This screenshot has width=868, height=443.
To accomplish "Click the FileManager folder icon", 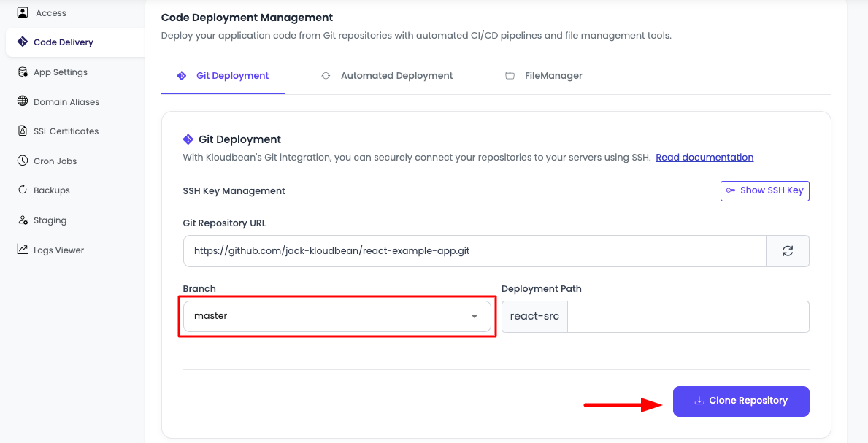I will coord(510,75).
